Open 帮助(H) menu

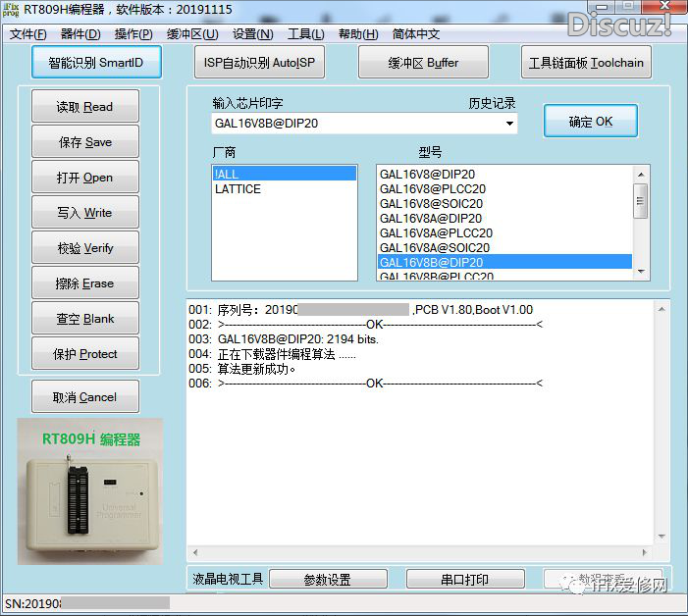pos(358,34)
